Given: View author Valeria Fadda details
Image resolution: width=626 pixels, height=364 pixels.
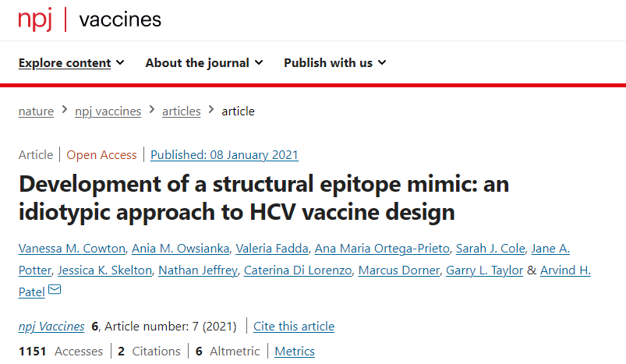Looking at the screenshot, I should 272,249.
